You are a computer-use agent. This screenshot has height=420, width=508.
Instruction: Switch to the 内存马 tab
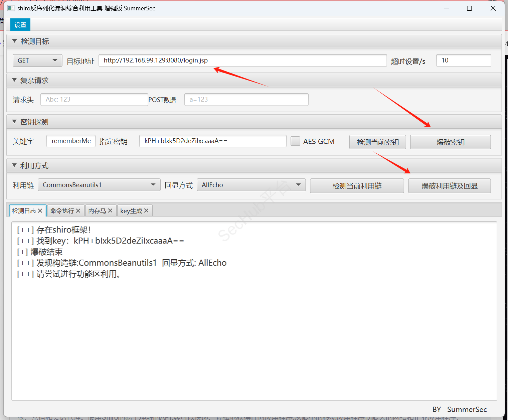click(97, 211)
